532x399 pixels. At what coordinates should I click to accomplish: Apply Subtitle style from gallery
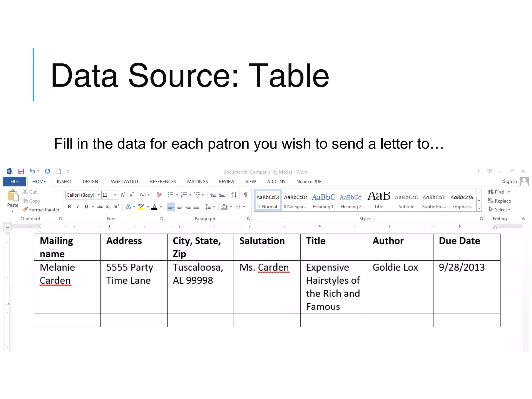point(406,201)
